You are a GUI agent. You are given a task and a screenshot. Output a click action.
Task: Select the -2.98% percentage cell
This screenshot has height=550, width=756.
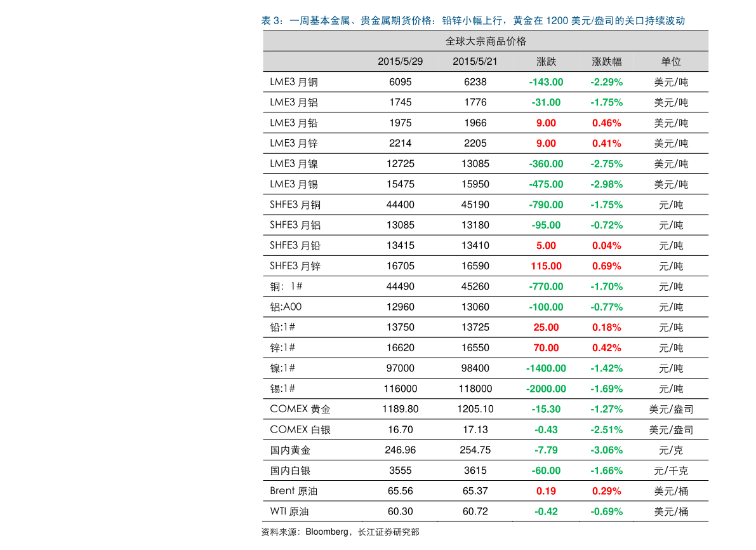click(x=606, y=184)
